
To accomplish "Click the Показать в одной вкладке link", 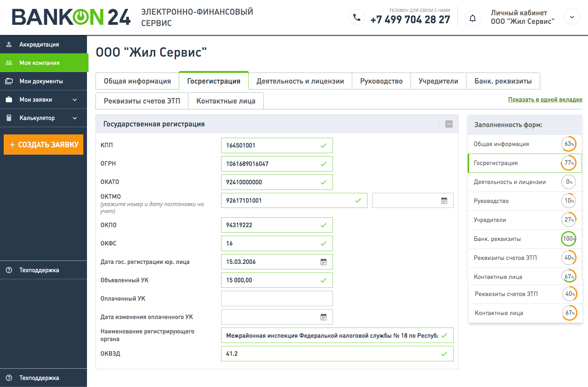I will 545,100.
